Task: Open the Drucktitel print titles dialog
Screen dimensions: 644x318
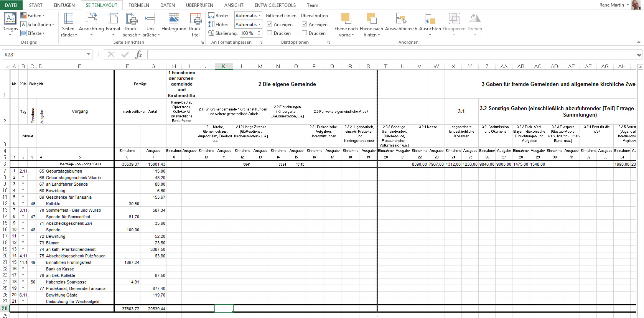Action: coord(196,19)
